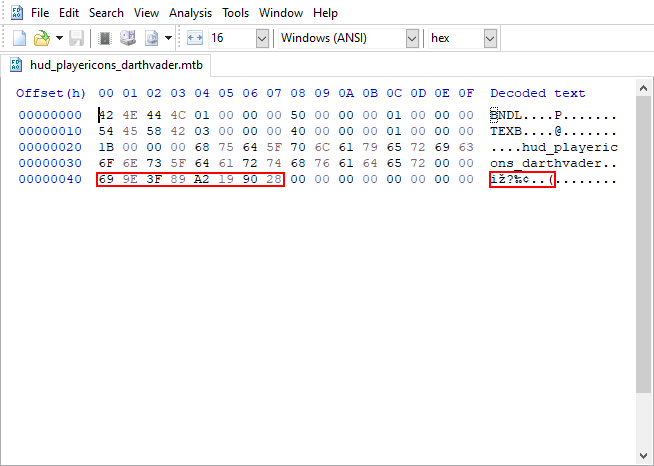Expand the disk image dropdown arrow
The height and width of the screenshot is (466, 654).
(169, 38)
